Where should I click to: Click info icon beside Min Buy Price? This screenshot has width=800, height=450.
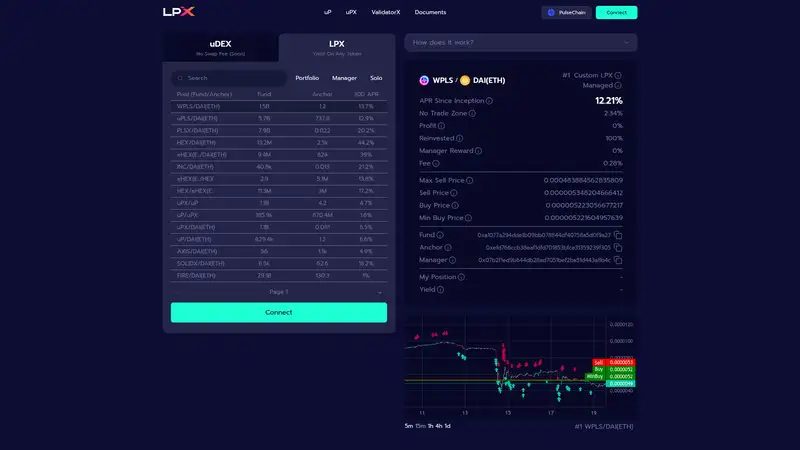pyautogui.click(x=468, y=218)
